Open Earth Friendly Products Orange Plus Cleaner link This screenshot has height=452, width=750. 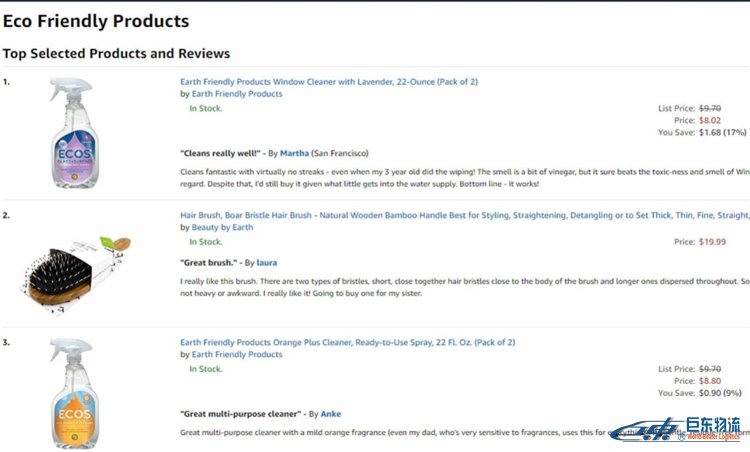[x=347, y=342]
